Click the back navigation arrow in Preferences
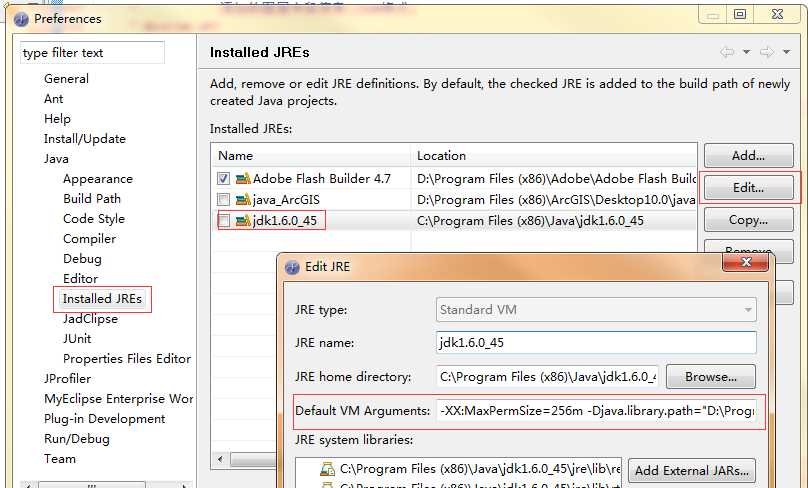 click(x=727, y=52)
